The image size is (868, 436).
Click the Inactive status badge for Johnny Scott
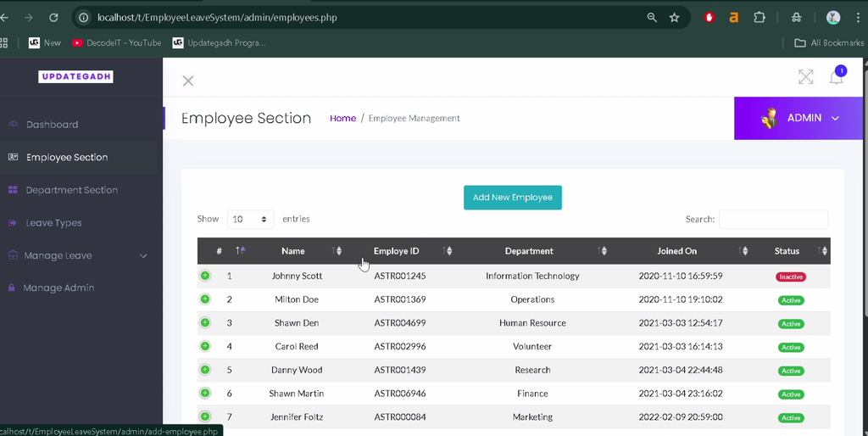791,277
